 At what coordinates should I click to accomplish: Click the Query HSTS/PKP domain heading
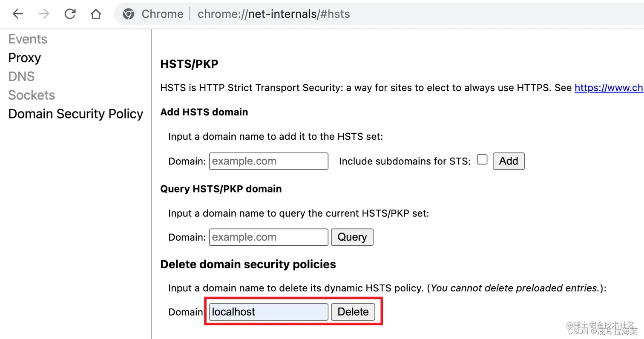pos(221,189)
